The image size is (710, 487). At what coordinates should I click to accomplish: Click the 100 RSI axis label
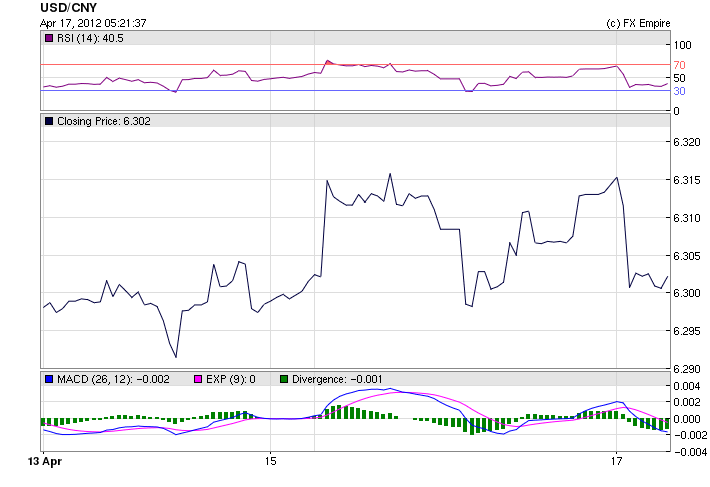point(682,45)
